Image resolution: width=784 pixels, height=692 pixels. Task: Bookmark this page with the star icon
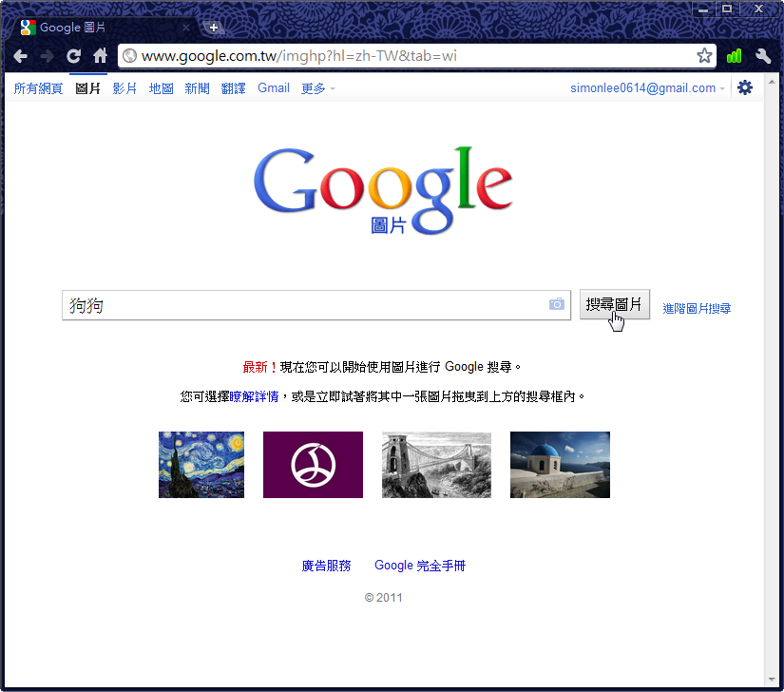[704, 55]
